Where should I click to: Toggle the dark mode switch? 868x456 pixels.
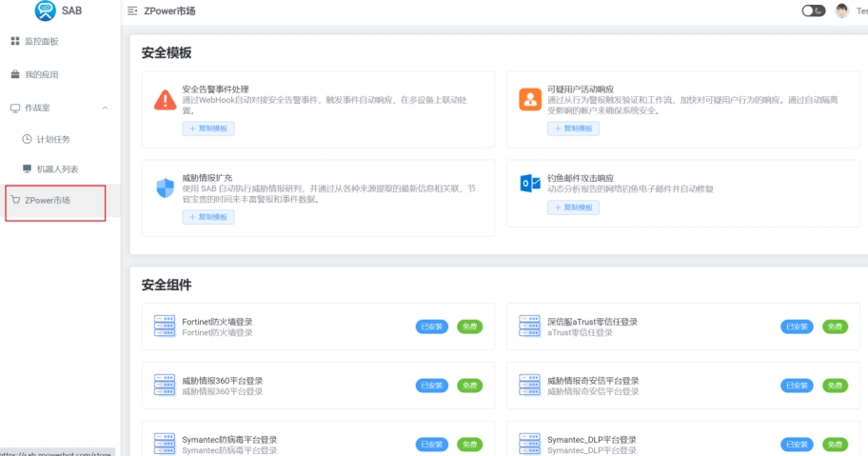(813, 11)
